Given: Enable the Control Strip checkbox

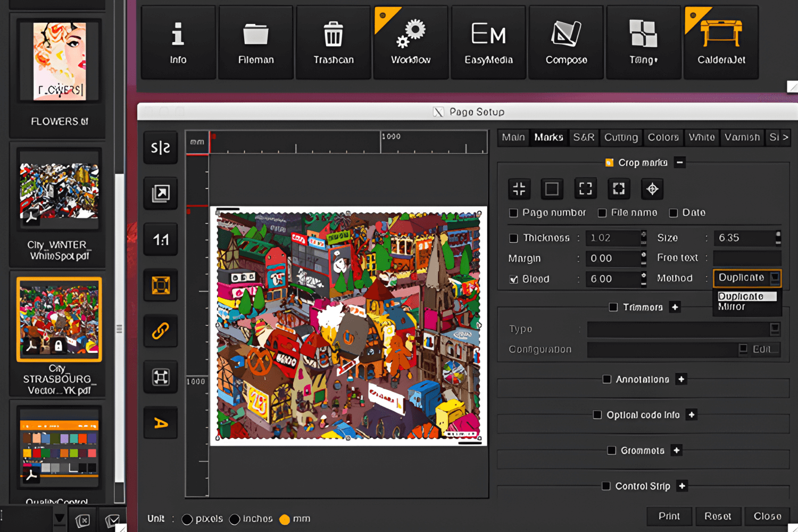Looking at the screenshot, I should 606,486.
